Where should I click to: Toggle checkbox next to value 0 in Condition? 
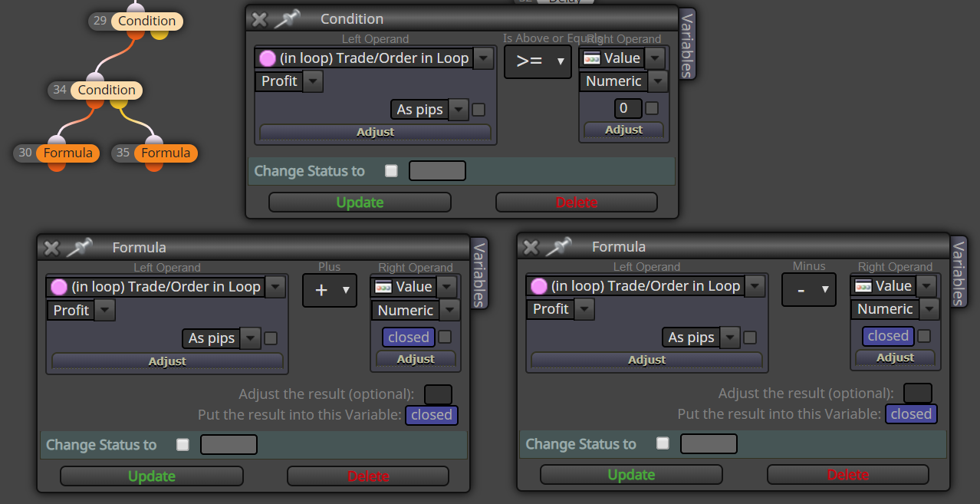pyautogui.click(x=652, y=108)
